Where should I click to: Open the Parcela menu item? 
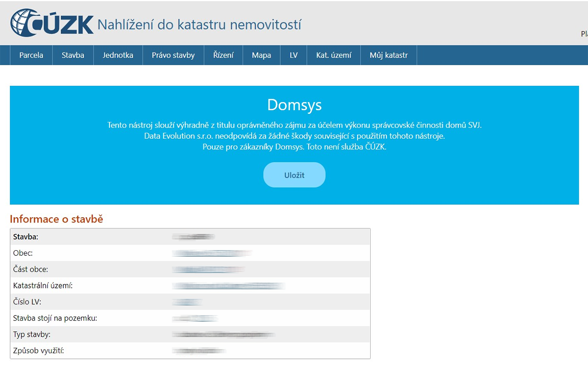[x=31, y=55]
